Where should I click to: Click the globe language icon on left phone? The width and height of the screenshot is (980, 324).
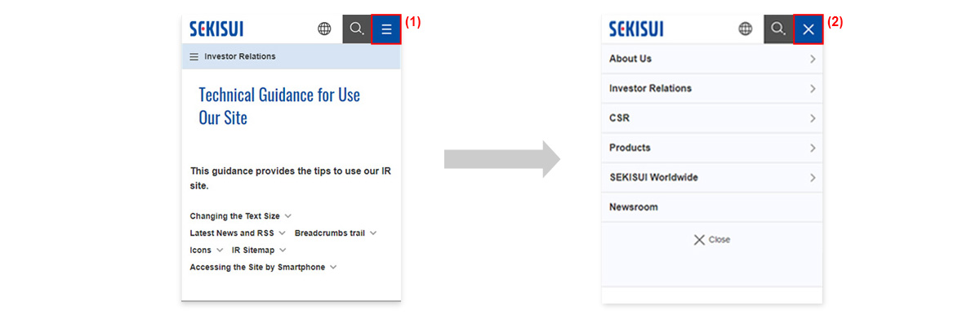324,29
